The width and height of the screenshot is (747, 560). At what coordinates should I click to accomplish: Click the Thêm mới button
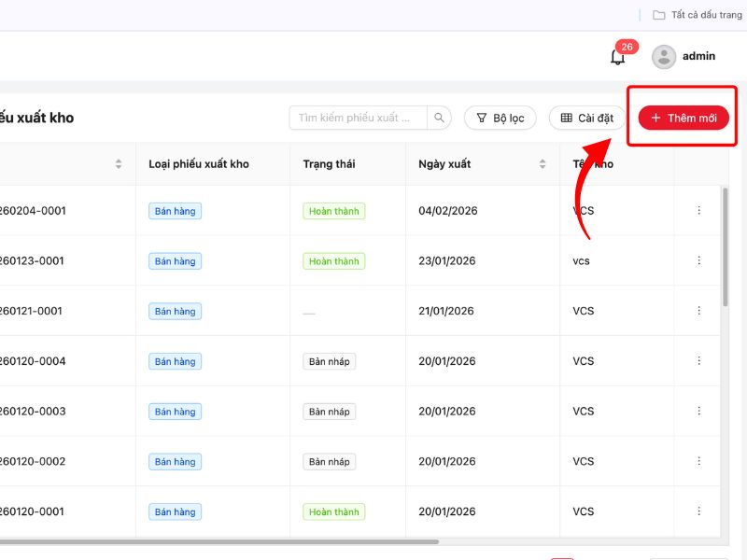pos(684,118)
